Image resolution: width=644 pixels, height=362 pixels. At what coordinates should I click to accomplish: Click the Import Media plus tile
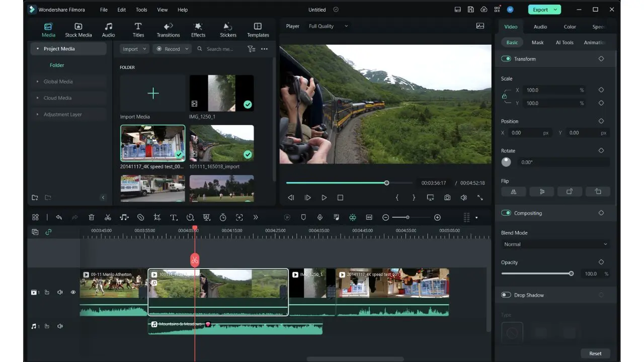(153, 93)
